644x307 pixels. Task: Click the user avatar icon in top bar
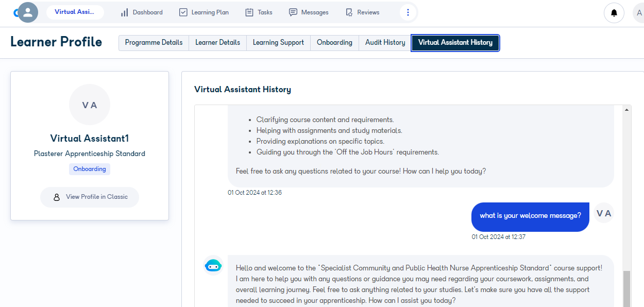pyautogui.click(x=28, y=12)
